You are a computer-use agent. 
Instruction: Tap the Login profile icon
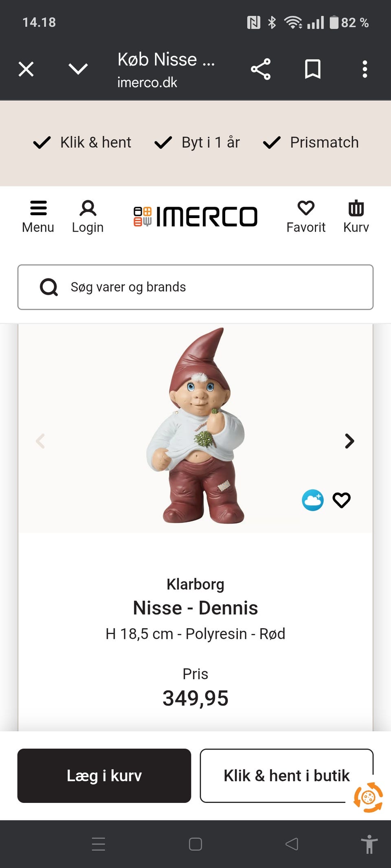pyautogui.click(x=88, y=216)
